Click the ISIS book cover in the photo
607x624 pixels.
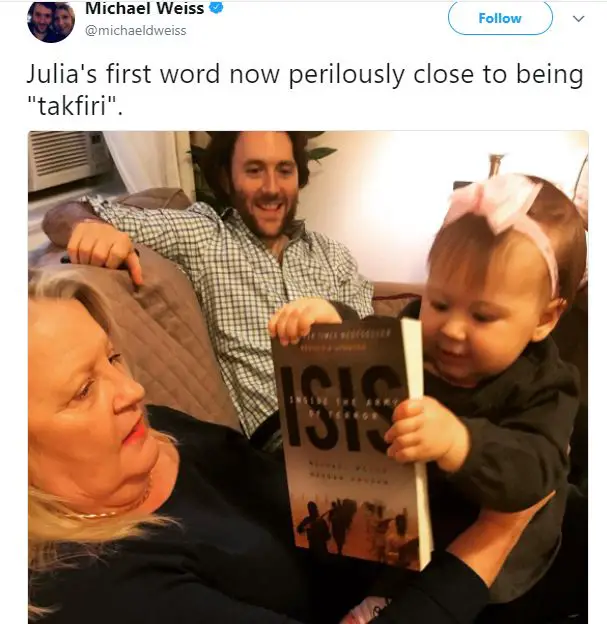point(351,442)
